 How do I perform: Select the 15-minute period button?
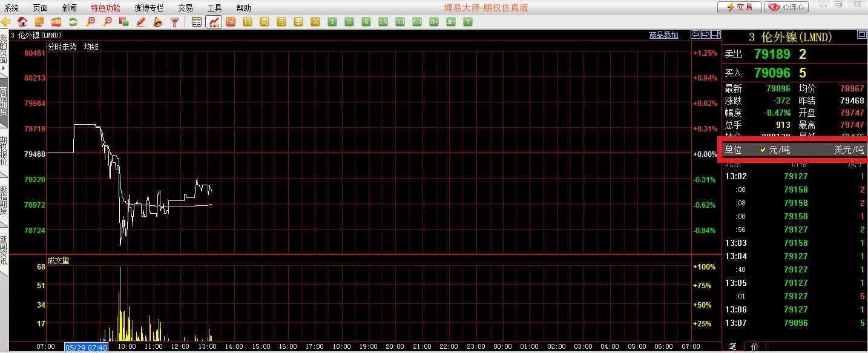pos(383,22)
